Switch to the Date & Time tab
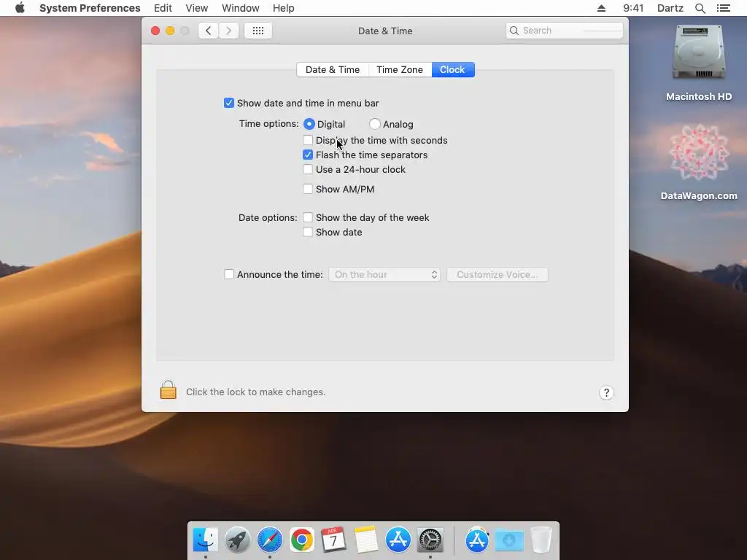Image resolution: width=747 pixels, height=560 pixels. (x=333, y=69)
